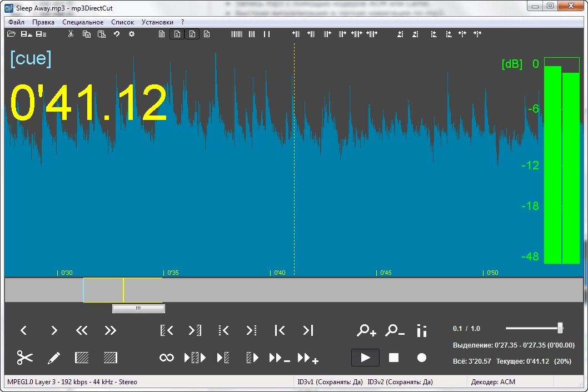Click the plain page icon in the toolbar
Screen dimensions: 588x392
(x=162, y=34)
